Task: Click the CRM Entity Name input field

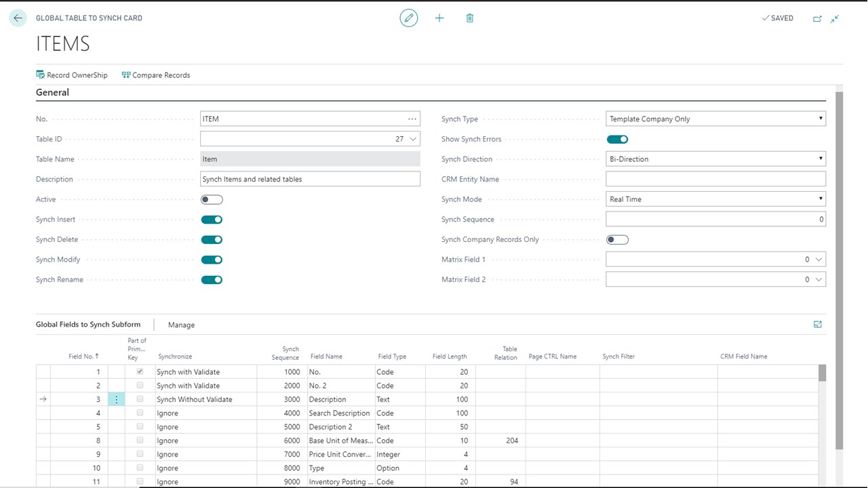Action: pyautogui.click(x=715, y=179)
